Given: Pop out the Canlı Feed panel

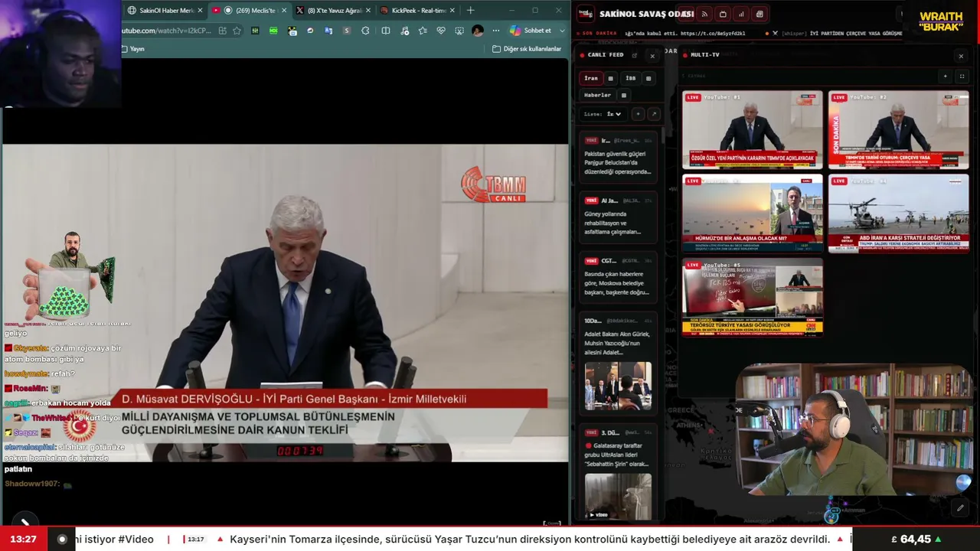Looking at the screenshot, I should [x=635, y=55].
